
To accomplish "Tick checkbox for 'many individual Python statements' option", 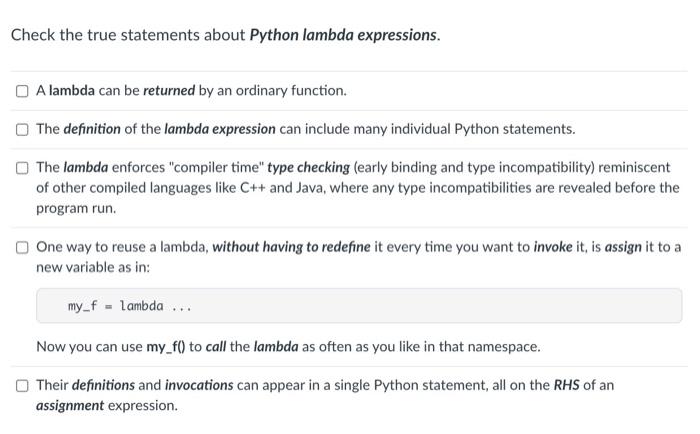I will 22,129.
